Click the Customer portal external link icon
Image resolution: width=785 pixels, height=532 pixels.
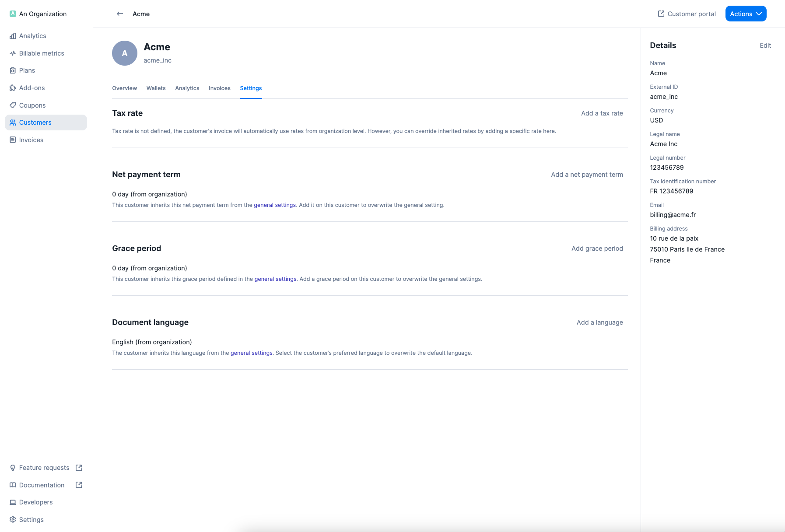coord(661,14)
